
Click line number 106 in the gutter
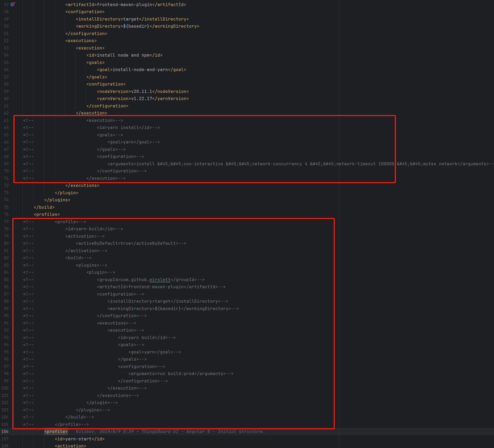coord(5,431)
